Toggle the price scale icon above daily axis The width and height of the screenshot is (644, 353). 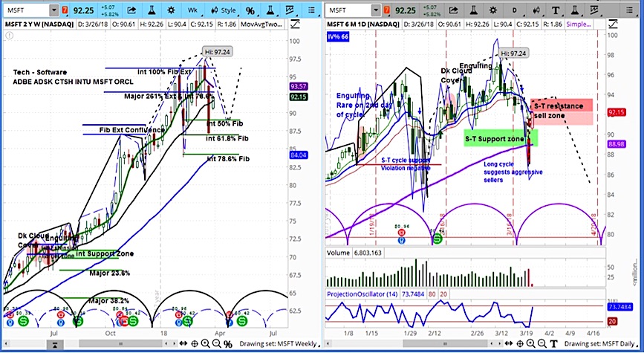point(614,25)
